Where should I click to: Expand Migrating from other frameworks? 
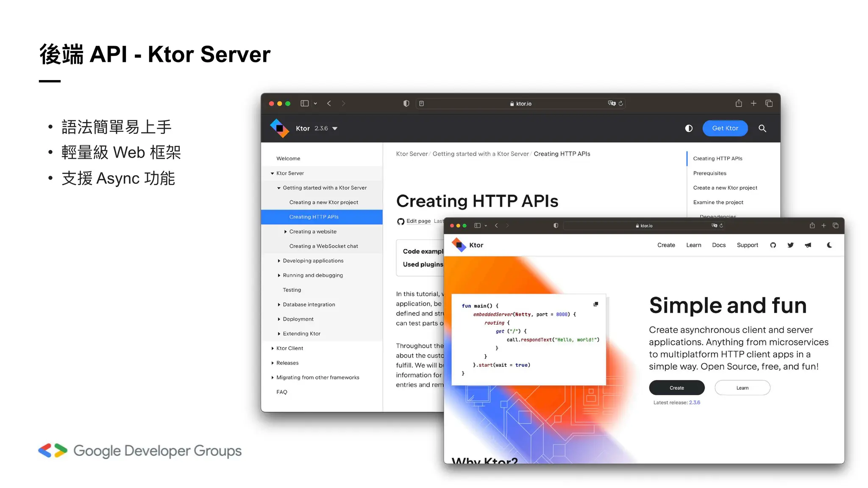[272, 377]
